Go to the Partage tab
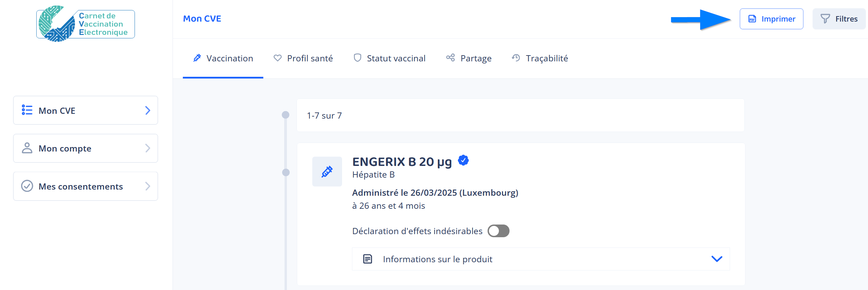 click(469, 58)
